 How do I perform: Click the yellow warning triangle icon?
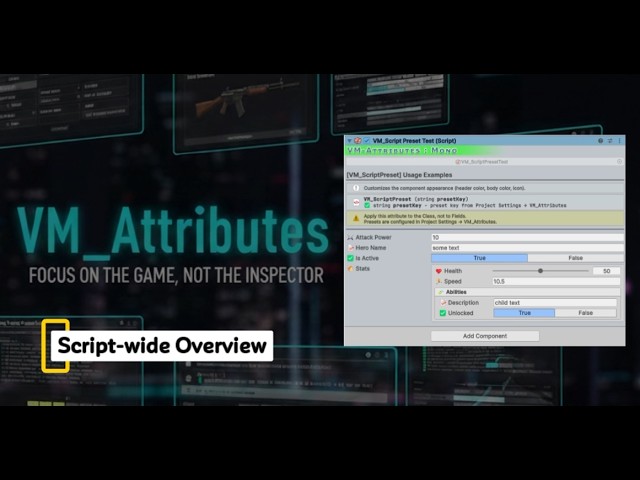(x=356, y=219)
